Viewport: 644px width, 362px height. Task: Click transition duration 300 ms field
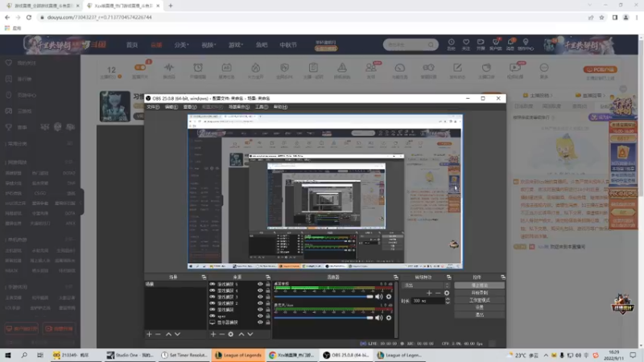pyautogui.click(x=427, y=301)
